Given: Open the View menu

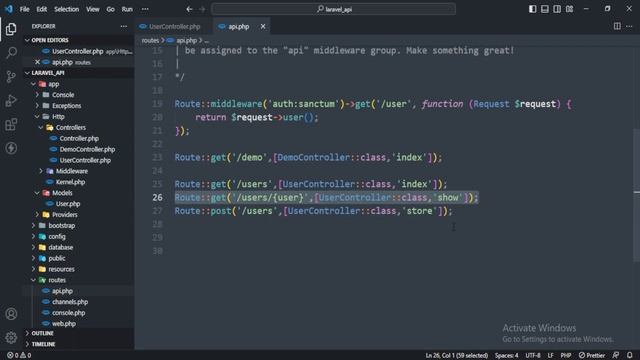Looking at the screenshot, I should [x=93, y=9].
